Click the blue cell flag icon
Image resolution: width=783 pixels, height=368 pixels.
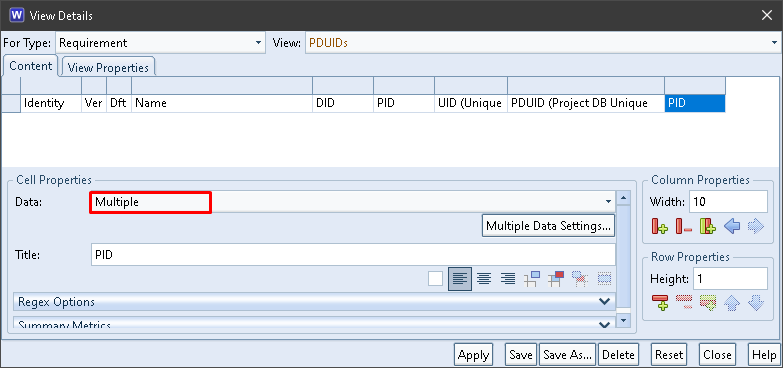point(532,279)
